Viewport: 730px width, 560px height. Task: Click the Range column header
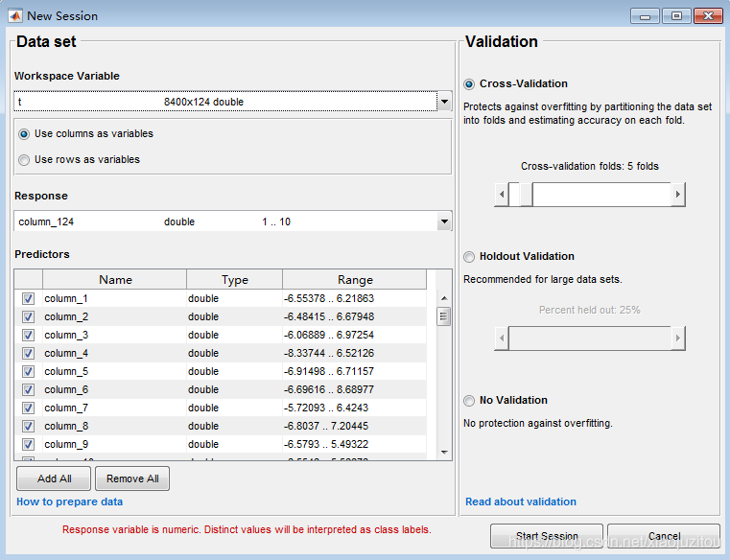click(355, 280)
